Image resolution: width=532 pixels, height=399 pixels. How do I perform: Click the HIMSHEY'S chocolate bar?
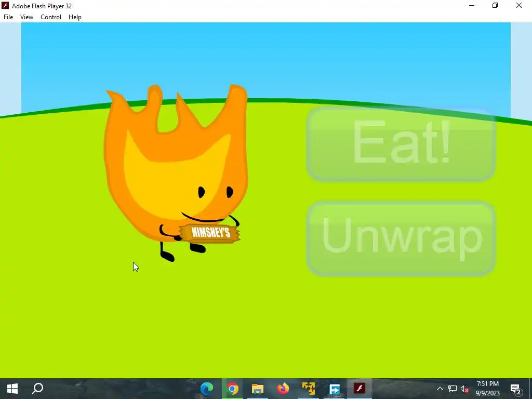[210, 233]
